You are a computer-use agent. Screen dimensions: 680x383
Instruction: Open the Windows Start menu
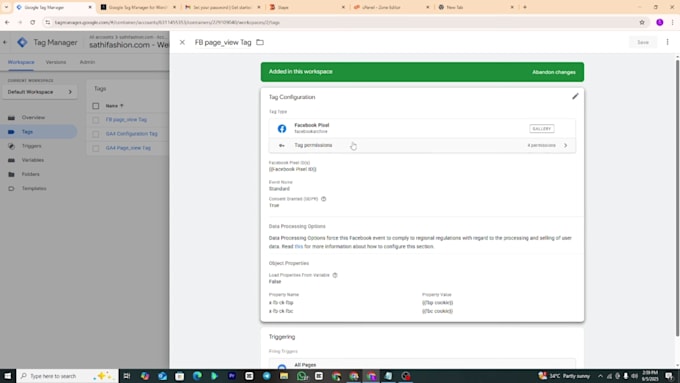8,376
